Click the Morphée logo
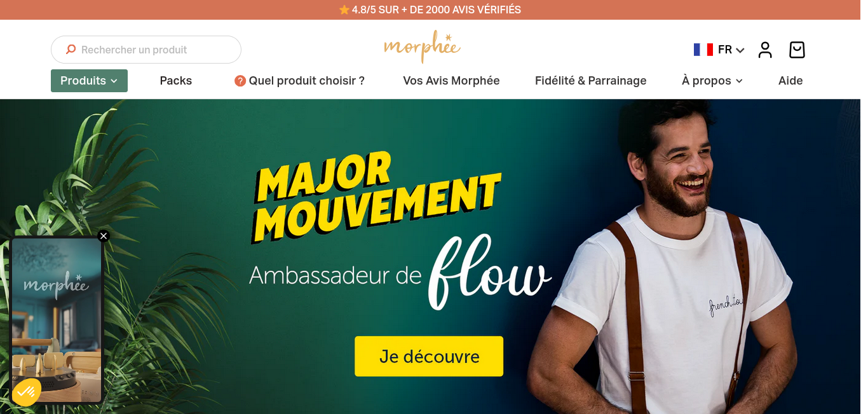Image resolution: width=868 pixels, height=414 pixels. pyautogui.click(x=422, y=46)
